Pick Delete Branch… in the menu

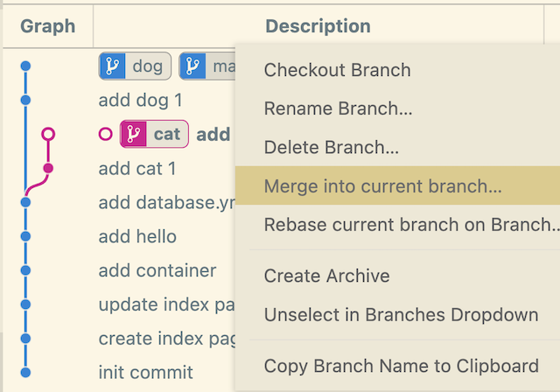(332, 148)
